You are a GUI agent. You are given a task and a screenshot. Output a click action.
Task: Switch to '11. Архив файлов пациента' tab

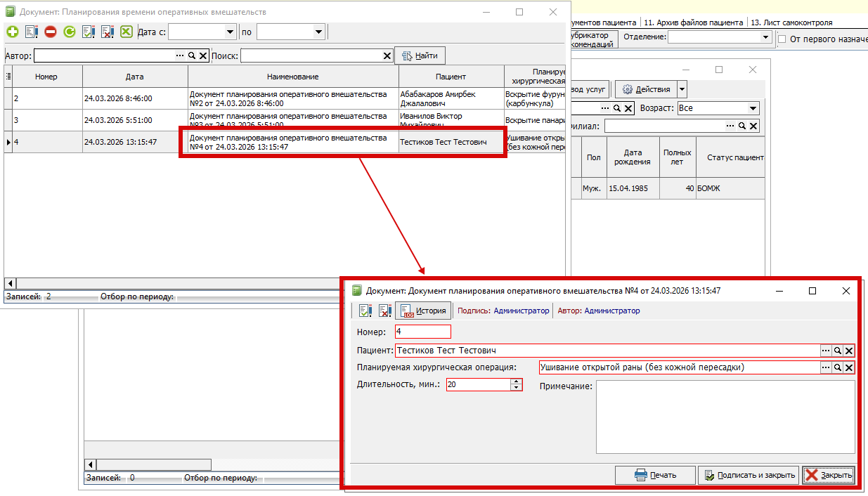click(694, 22)
